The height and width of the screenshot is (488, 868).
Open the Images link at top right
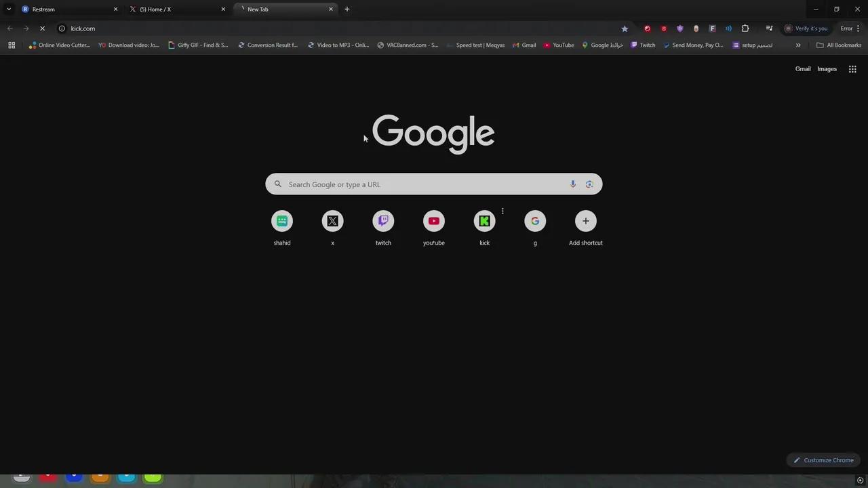827,69
